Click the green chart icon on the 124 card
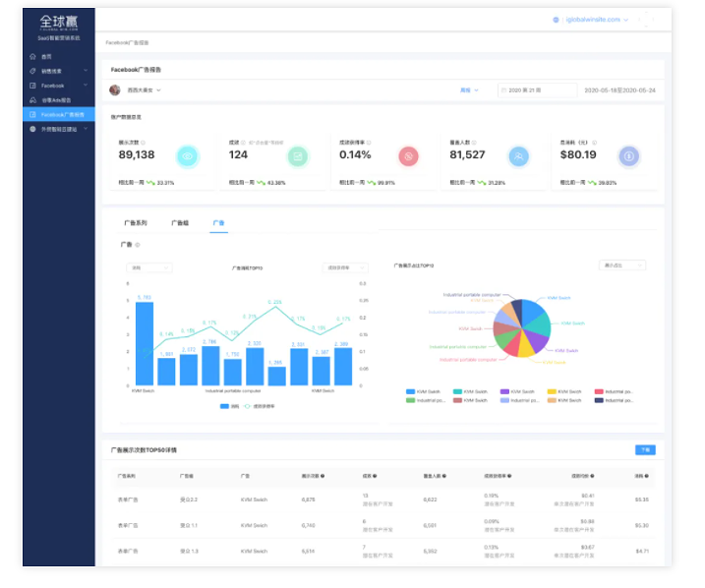This screenshot has width=705, height=588. tap(298, 156)
